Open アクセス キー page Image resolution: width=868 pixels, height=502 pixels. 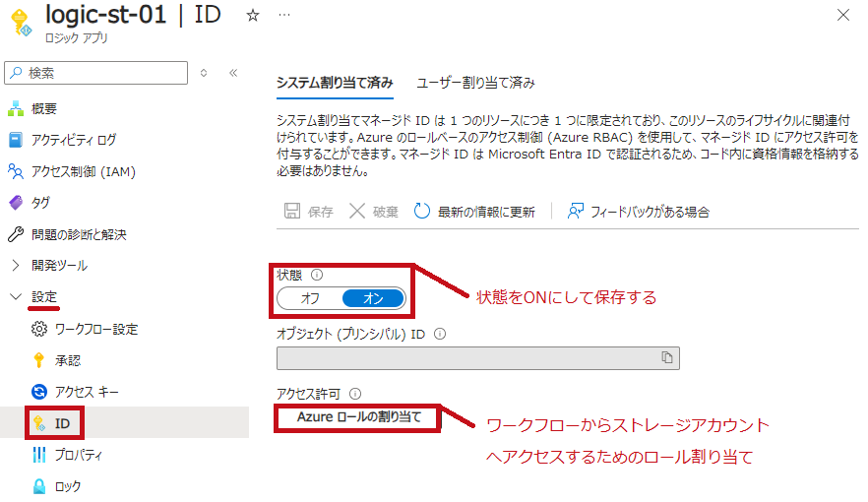[87, 392]
